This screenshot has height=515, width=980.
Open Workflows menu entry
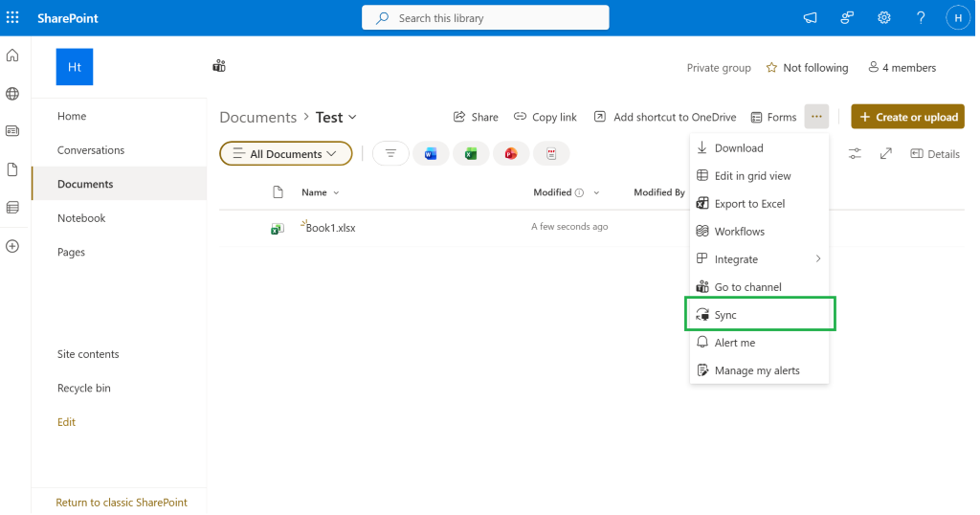point(759,232)
